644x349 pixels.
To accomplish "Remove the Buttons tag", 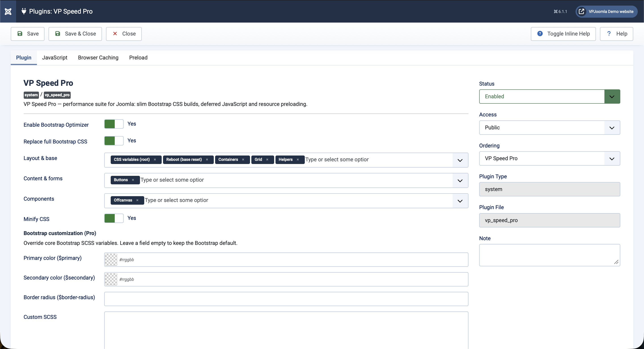I will pyautogui.click(x=133, y=180).
